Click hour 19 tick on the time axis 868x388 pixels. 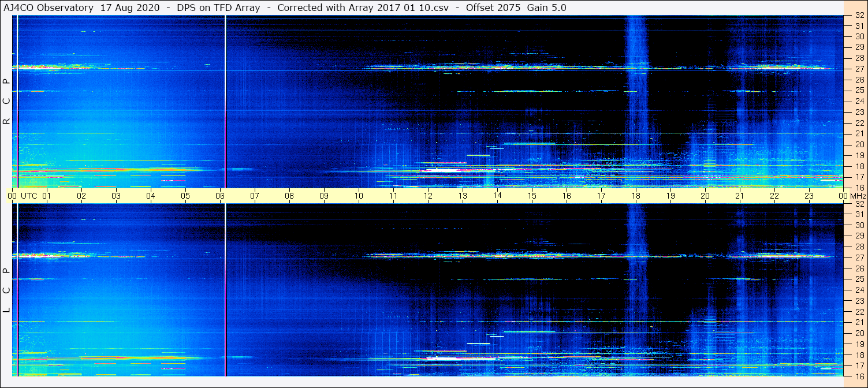[670, 196]
